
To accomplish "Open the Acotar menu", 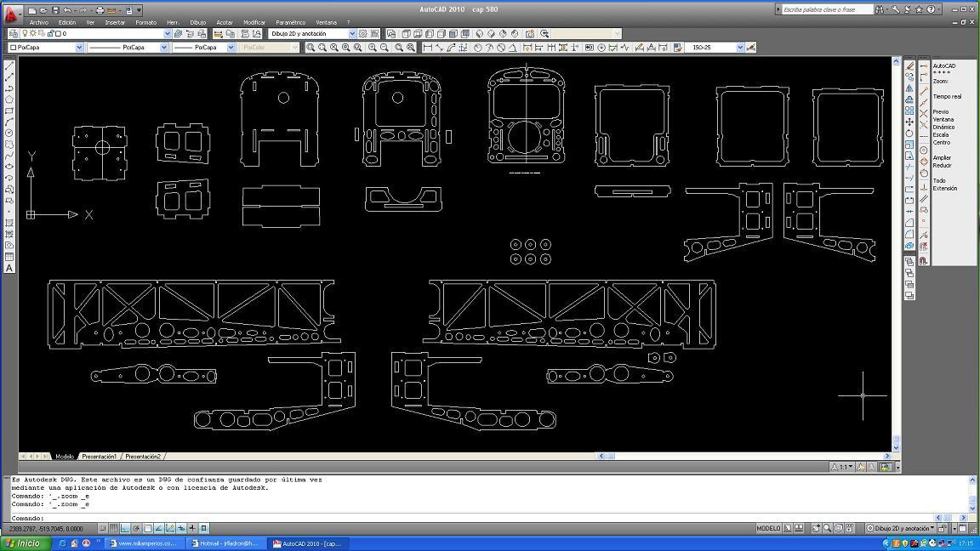I will coord(225,22).
